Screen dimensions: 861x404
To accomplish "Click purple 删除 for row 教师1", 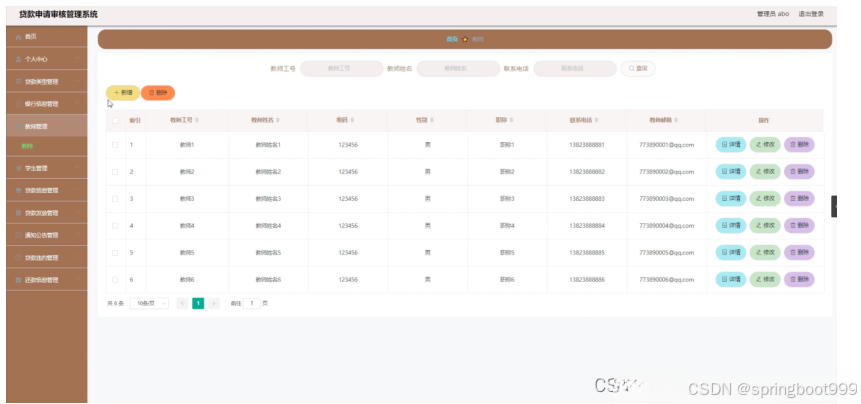I will click(x=799, y=145).
